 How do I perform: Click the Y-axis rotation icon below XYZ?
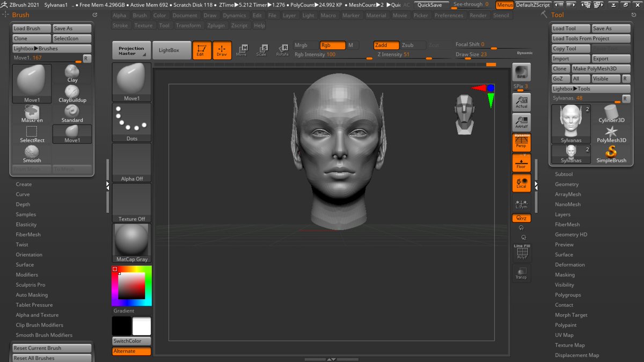click(522, 227)
